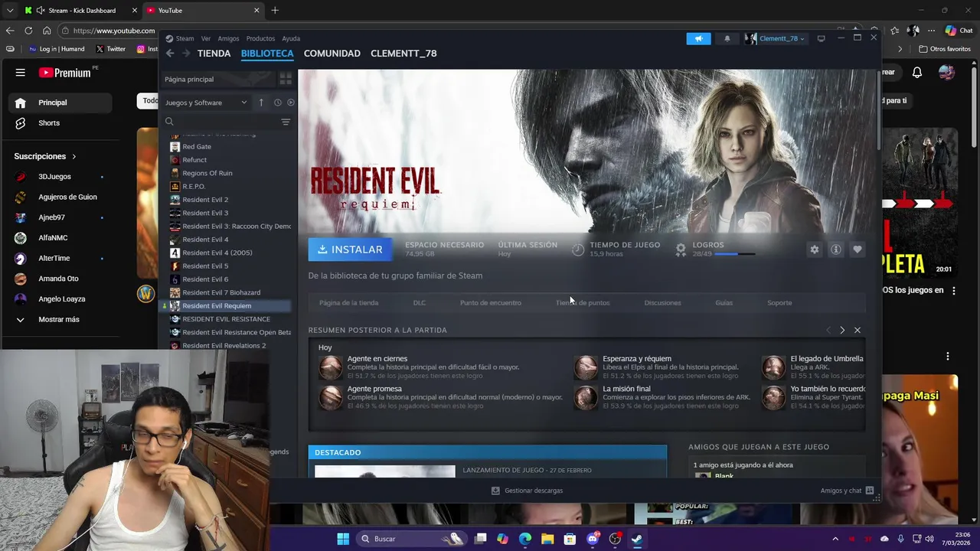Show next achievements in post-game summary
980x551 pixels.
(842, 330)
